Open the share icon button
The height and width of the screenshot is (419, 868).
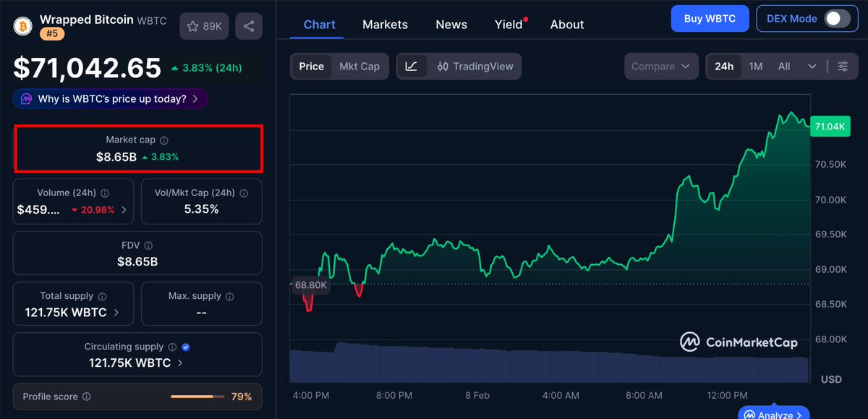point(249,26)
